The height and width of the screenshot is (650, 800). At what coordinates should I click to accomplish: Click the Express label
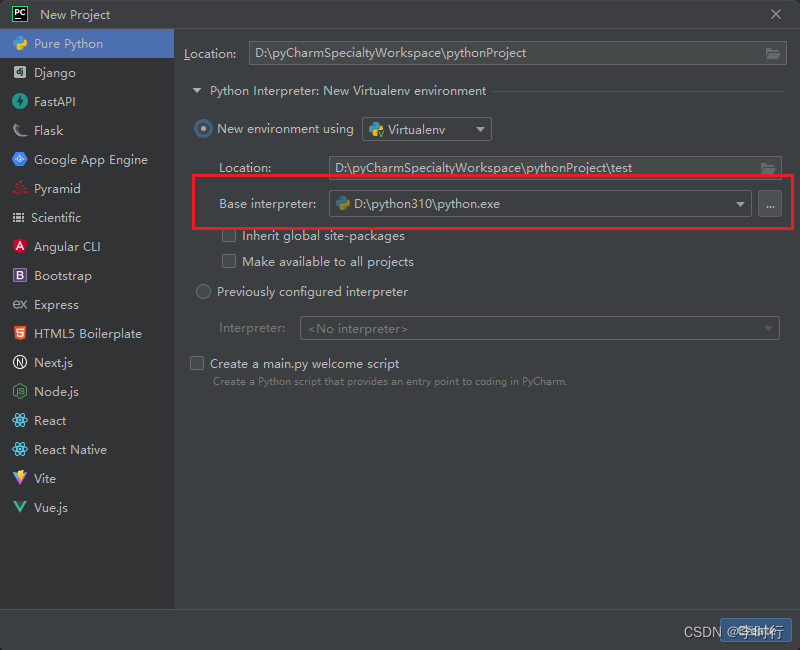click(x=56, y=305)
